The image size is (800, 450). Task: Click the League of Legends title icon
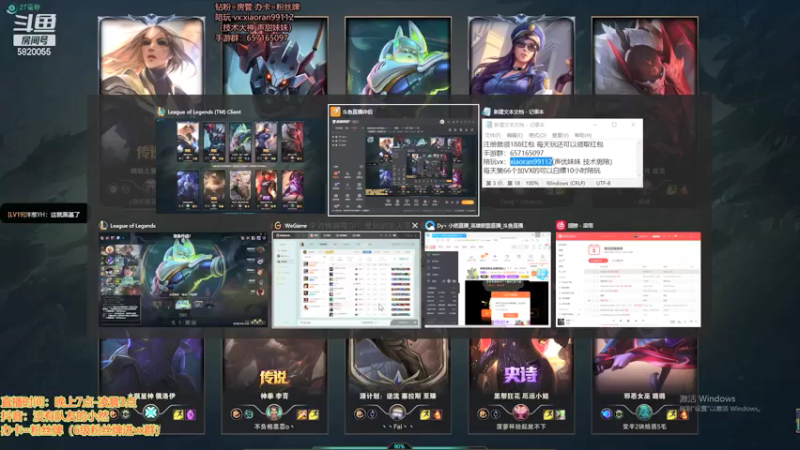(104, 226)
